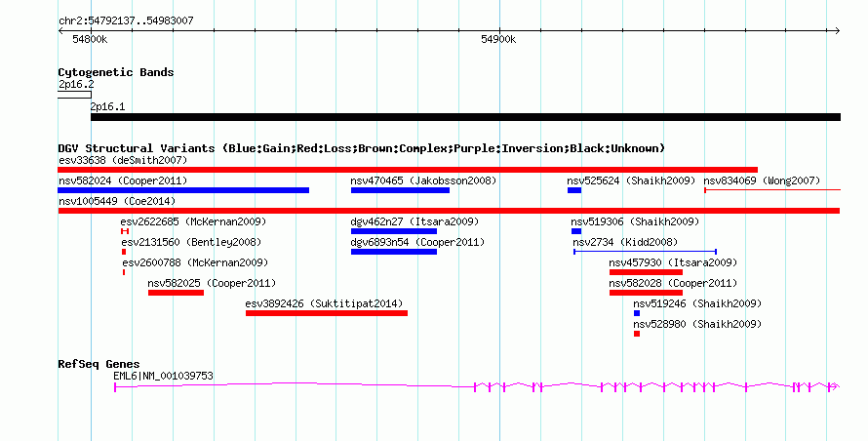Click the EML6 magenta gene track intron line

click(294, 384)
